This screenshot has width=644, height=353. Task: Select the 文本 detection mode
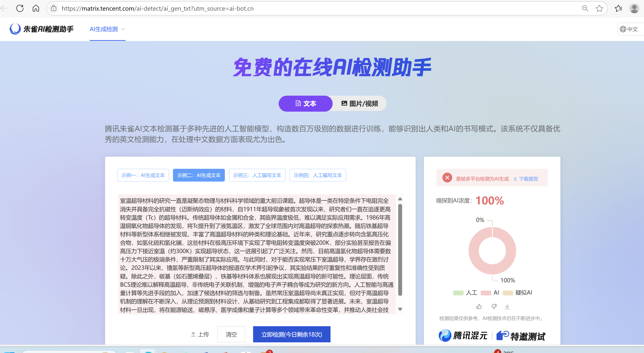[x=305, y=103]
